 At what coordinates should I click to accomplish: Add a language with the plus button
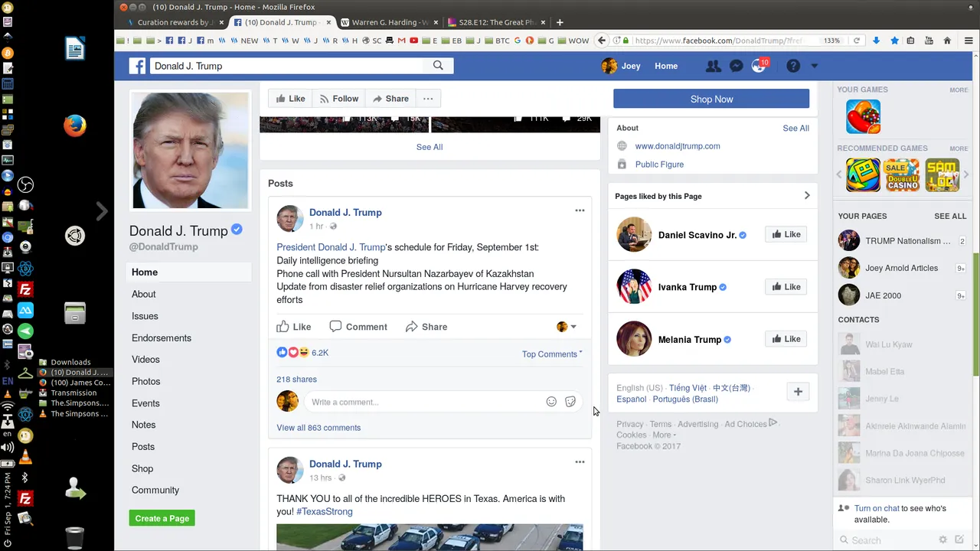point(798,392)
